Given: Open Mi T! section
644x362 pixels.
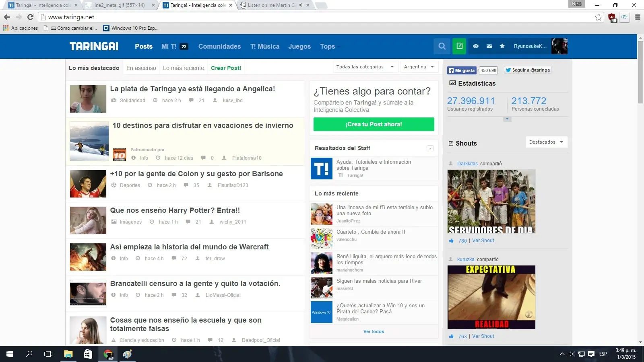Looking at the screenshot, I should (x=175, y=46).
